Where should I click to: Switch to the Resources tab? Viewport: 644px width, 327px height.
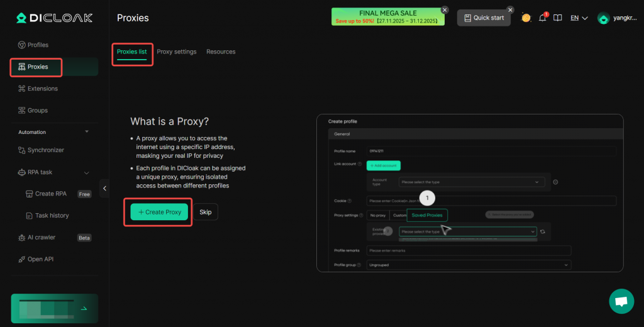221,52
